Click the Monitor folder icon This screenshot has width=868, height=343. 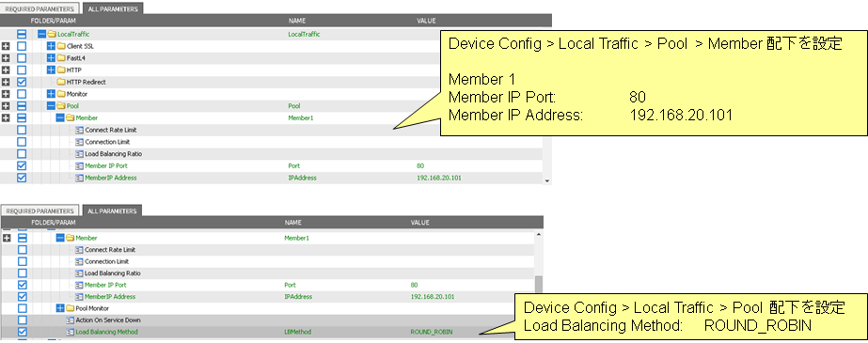61,94
